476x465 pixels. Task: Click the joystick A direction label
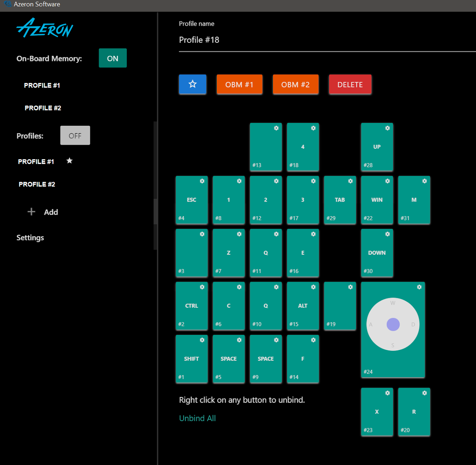pos(371,324)
